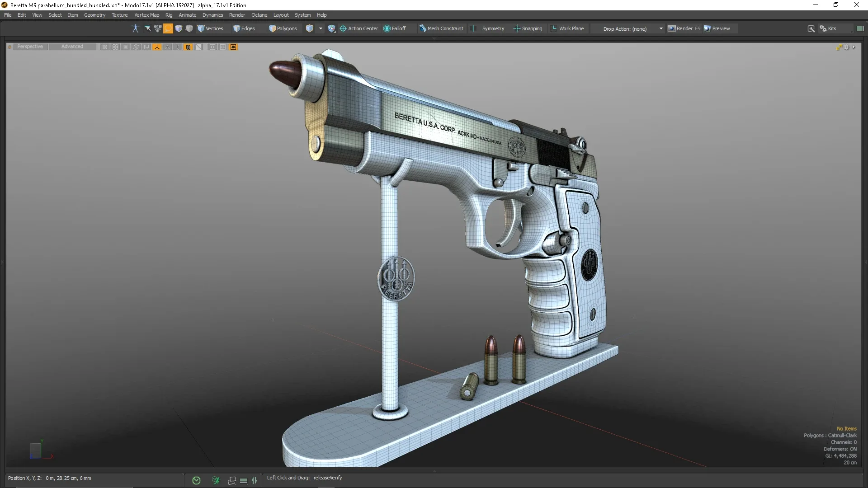Open the Symmetry options
Viewport: 868px width, 488px height.
[493, 28]
